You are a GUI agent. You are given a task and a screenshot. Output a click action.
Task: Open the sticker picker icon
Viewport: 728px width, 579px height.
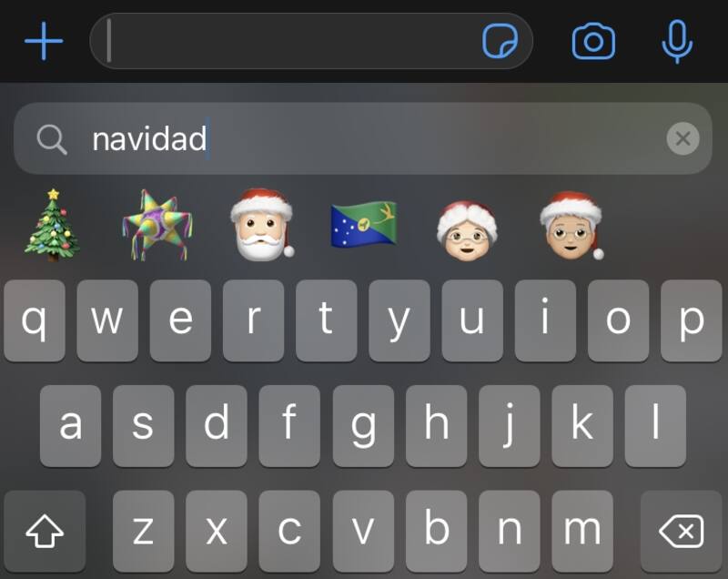tap(500, 41)
